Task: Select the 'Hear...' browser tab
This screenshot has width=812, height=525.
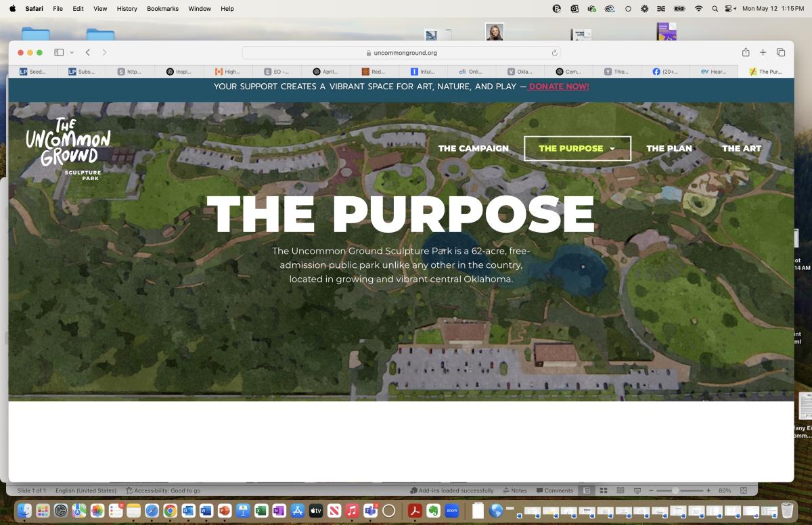Action: pos(714,71)
